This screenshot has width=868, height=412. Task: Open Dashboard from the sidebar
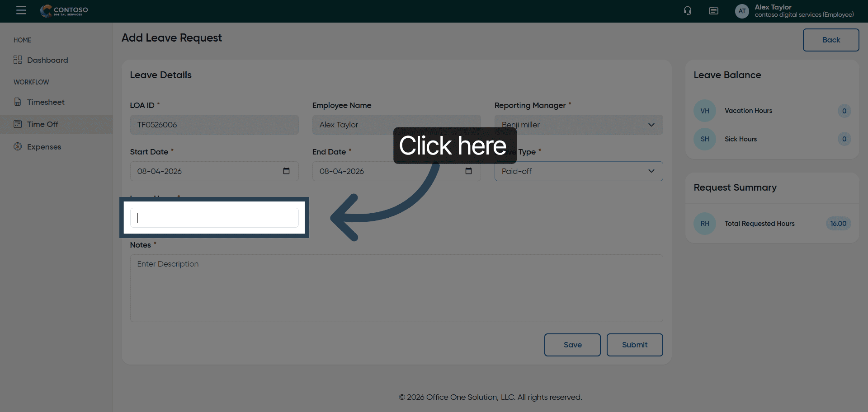tap(47, 60)
